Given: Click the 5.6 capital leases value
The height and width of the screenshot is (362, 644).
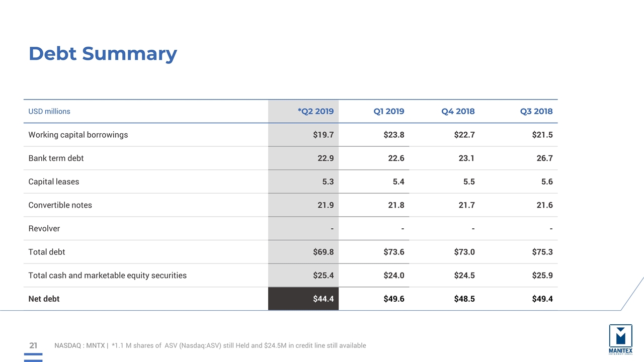Looking at the screenshot, I should (x=547, y=182).
